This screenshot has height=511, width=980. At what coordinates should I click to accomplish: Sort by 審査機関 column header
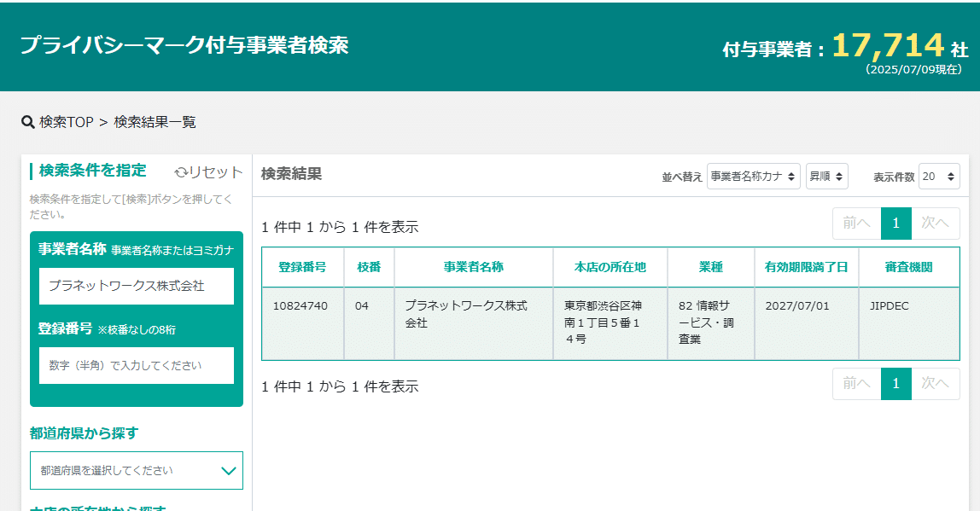pyautogui.click(x=909, y=267)
